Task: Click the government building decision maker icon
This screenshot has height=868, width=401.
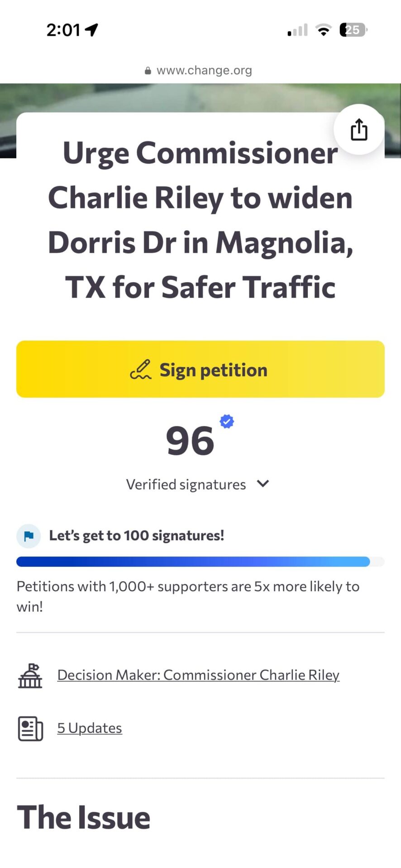Action: 30,675
